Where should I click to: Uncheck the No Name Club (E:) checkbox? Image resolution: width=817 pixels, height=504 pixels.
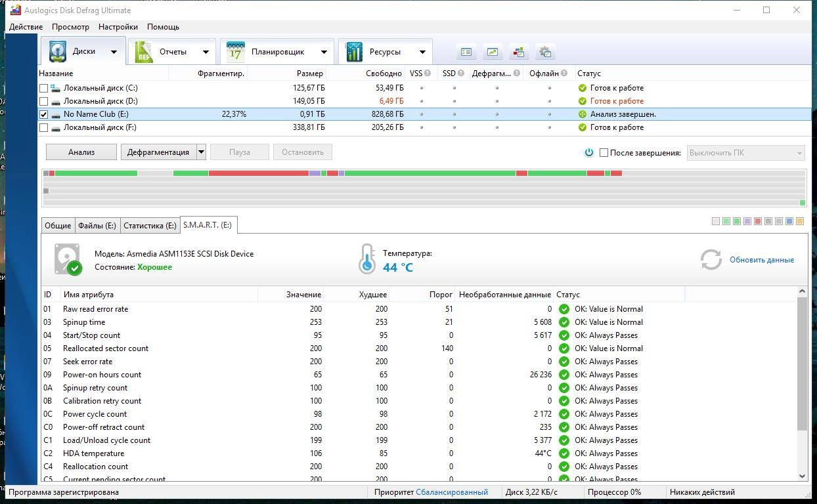click(44, 114)
